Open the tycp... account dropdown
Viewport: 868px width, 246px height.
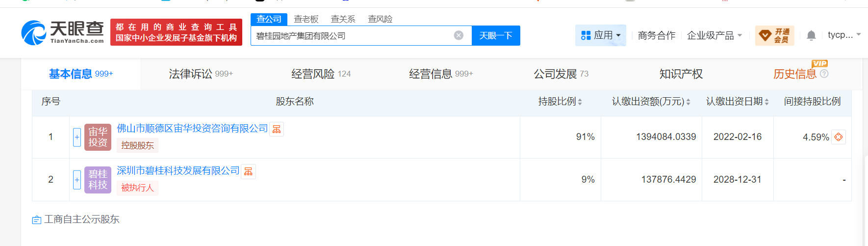click(844, 35)
